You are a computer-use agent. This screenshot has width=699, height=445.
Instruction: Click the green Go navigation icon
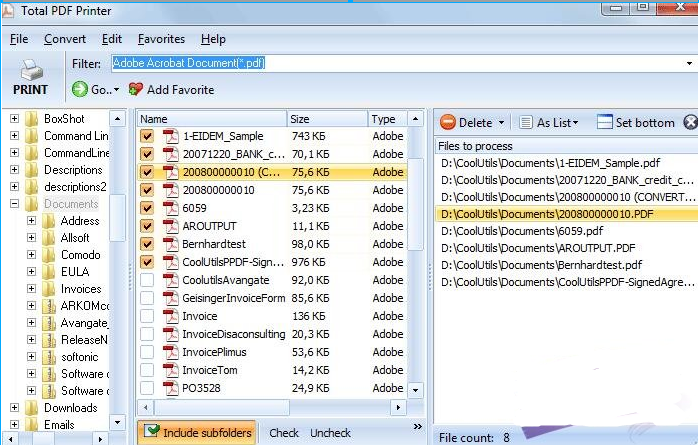(x=80, y=90)
